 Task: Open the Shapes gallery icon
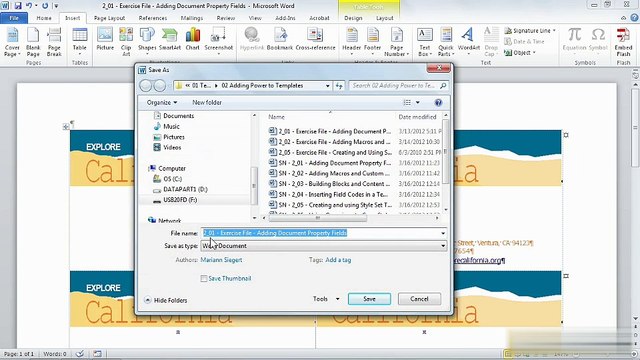click(147, 42)
